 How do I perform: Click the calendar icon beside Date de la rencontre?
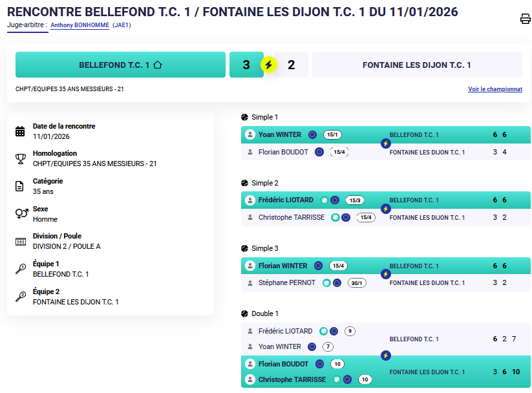tap(21, 132)
